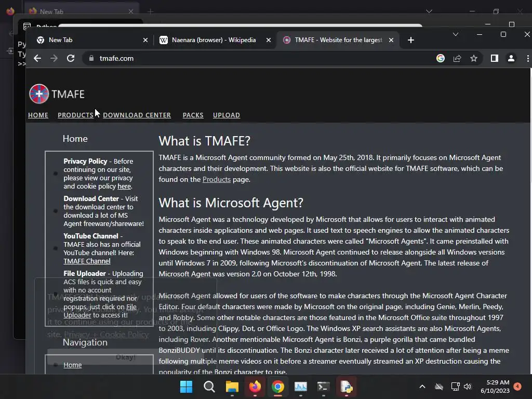Screen dimensions: 532x399
Task: Reload the tmafe.com page
Action: 71,58
